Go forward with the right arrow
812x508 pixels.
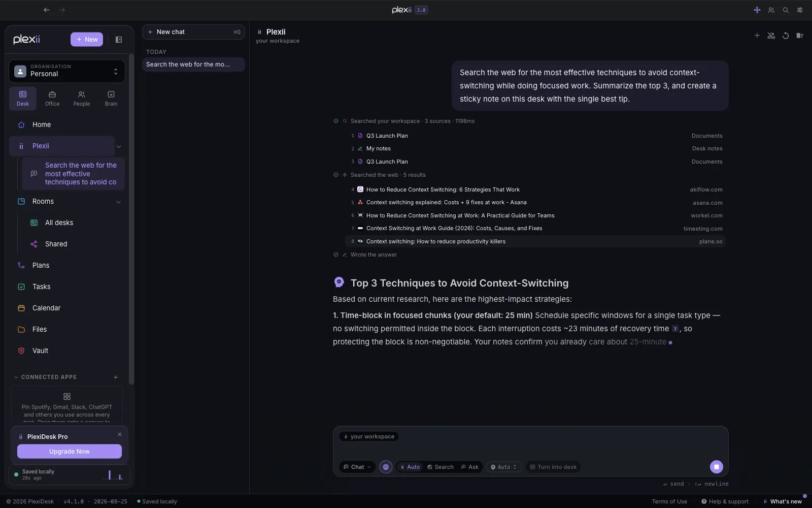click(62, 10)
